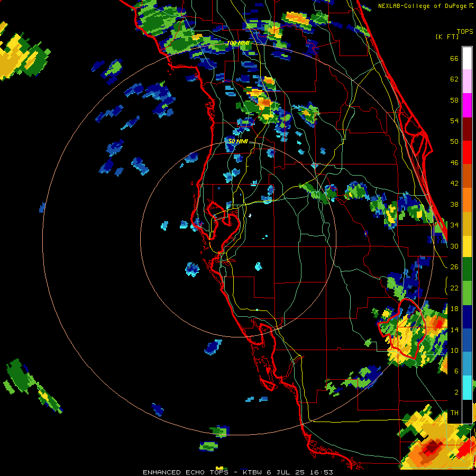476x476 pixels.
Task: Click the cyan swatch in the legend
Action: tap(467, 388)
